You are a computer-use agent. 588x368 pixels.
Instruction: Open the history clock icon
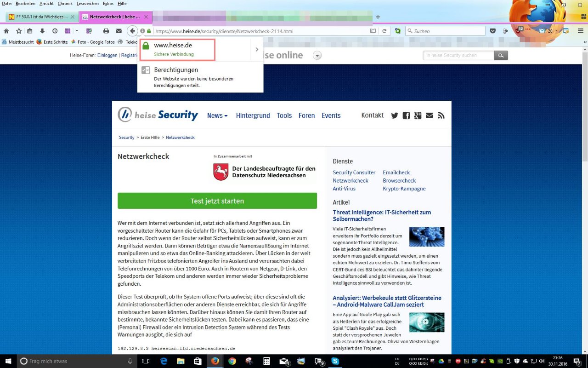click(55, 31)
